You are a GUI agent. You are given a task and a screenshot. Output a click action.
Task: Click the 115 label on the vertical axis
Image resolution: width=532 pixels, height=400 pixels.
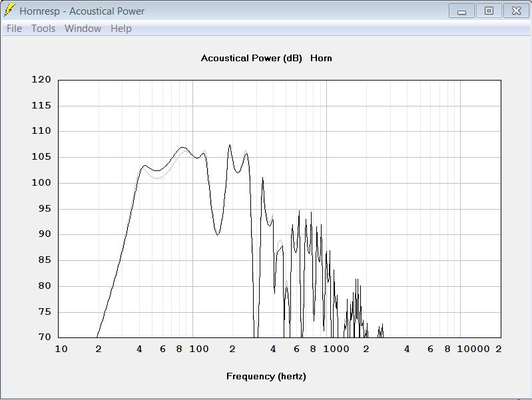point(41,105)
